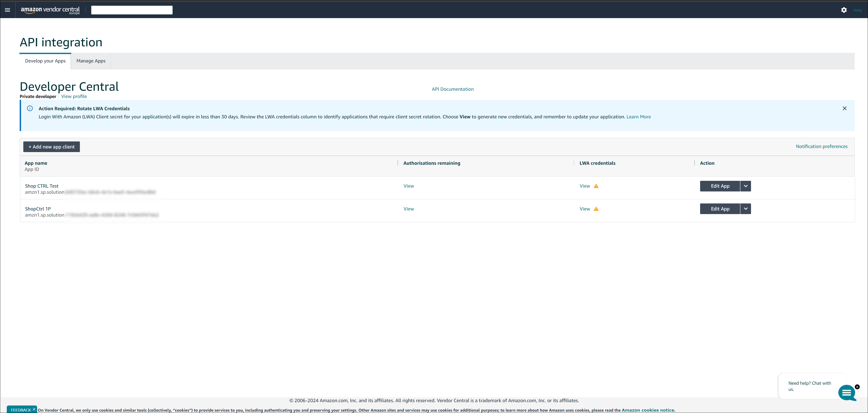The width and height of the screenshot is (868, 413).
Task: Expand action dropdown for Shop CTRL Test
Action: (x=746, y=186)
